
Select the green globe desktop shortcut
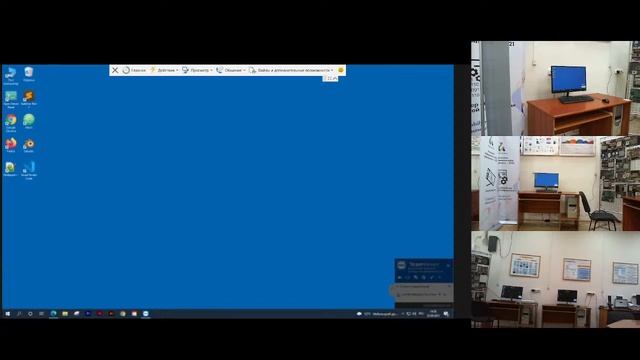(29, 122)
